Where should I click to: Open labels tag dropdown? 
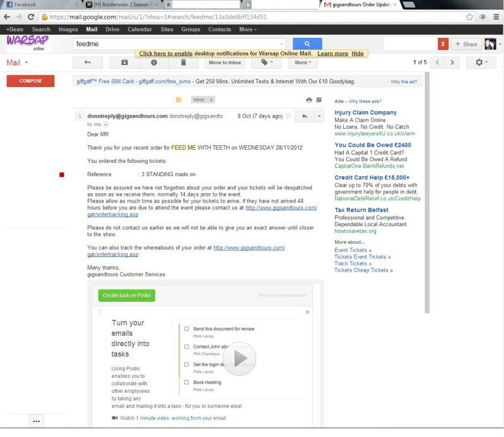(266, 63)
